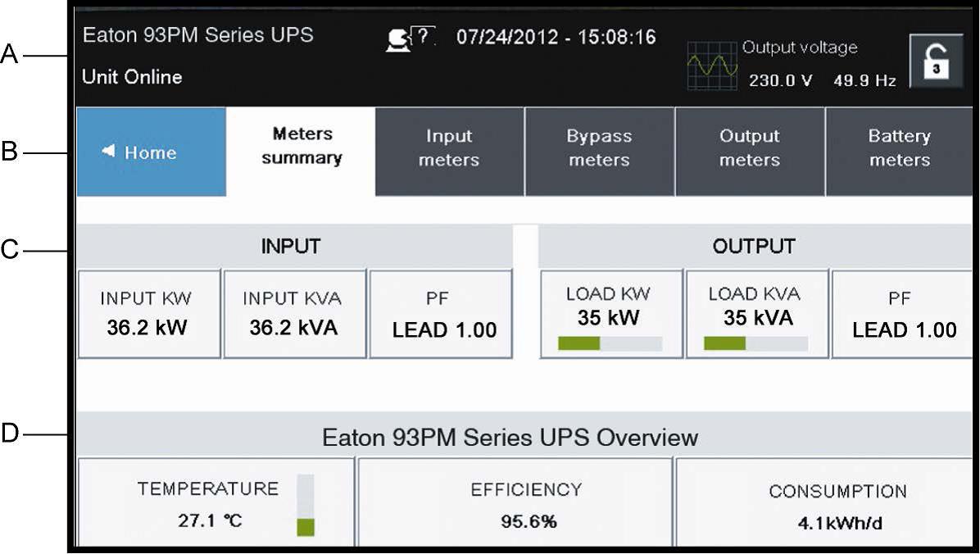Click the Home back arrow icon
980x554 pixels.
coord(108,151)
